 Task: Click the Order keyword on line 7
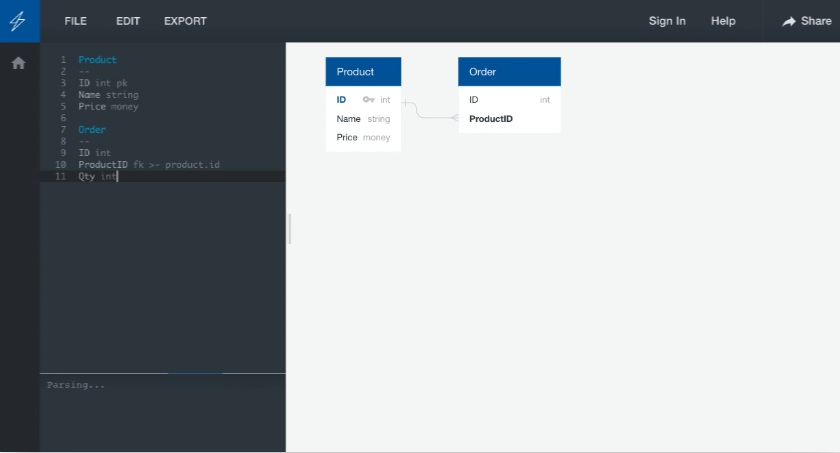tap(92, 130)
